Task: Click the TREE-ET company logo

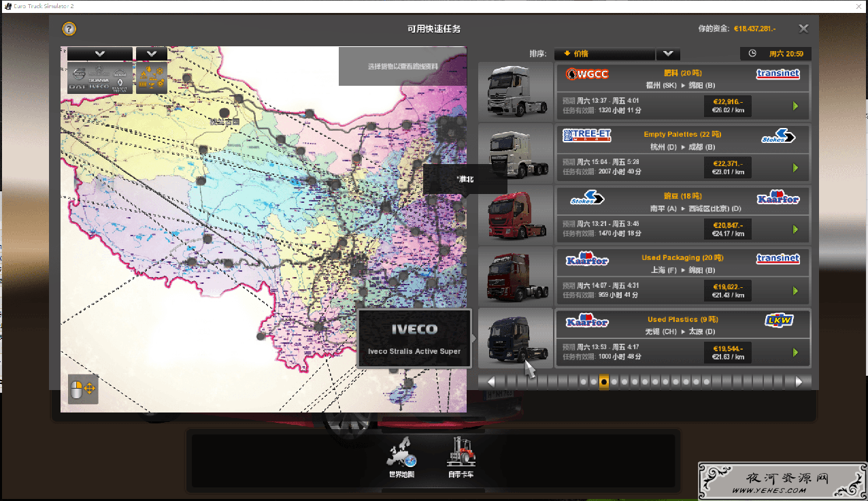Action: pyautogui.click(x=587, y=135)
